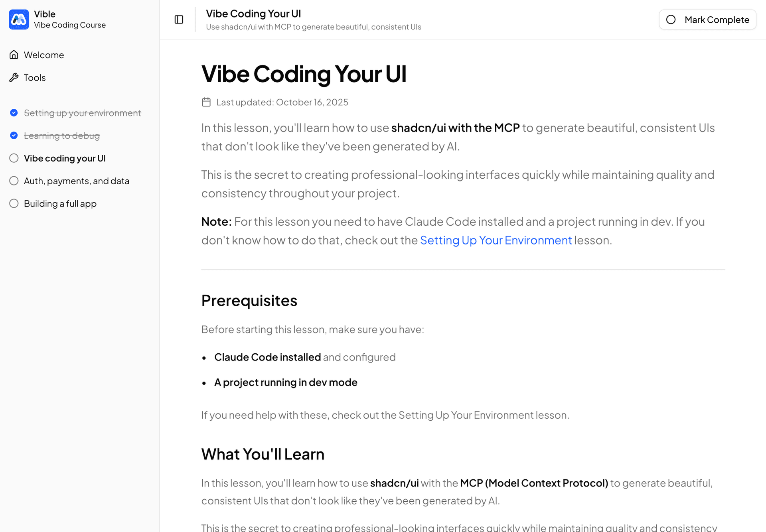Click the wrench icon beside Tools
Viewport: 766px width, 532px height.
pyautogui.click(x=14, y=77)
